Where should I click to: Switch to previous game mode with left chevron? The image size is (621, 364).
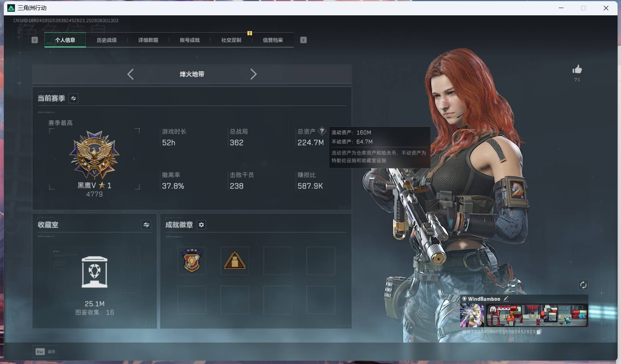[x=130, y=74]
